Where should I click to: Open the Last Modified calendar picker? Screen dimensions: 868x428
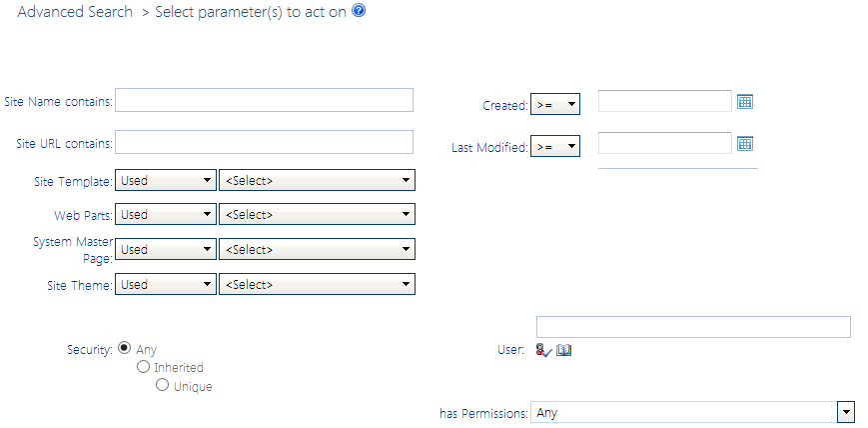[x=744, y=143]
